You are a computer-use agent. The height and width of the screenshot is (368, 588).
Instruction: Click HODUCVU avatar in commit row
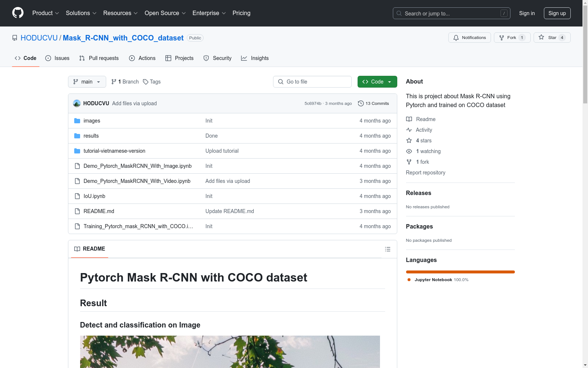(77, 103)
